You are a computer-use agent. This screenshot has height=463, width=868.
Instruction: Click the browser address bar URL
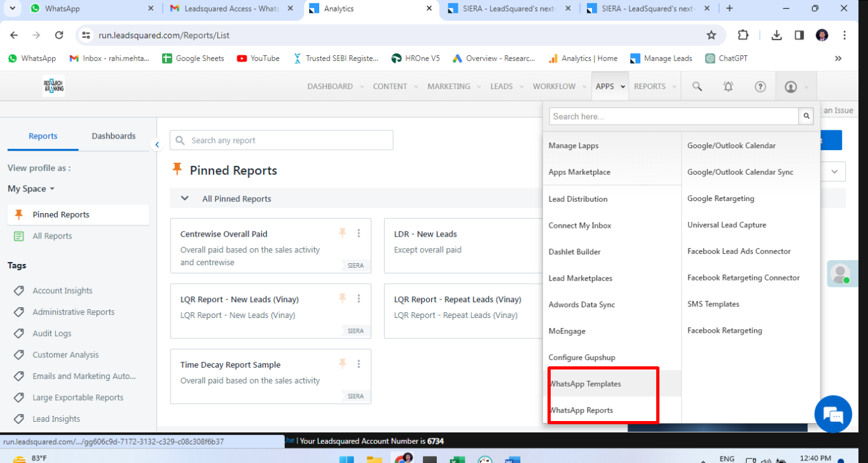click(164, 35)
